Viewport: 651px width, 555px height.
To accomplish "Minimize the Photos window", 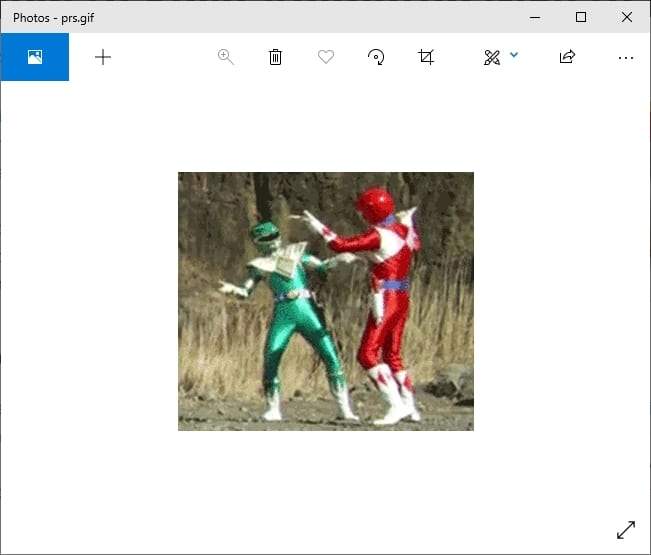I will [x=535, y=17].
